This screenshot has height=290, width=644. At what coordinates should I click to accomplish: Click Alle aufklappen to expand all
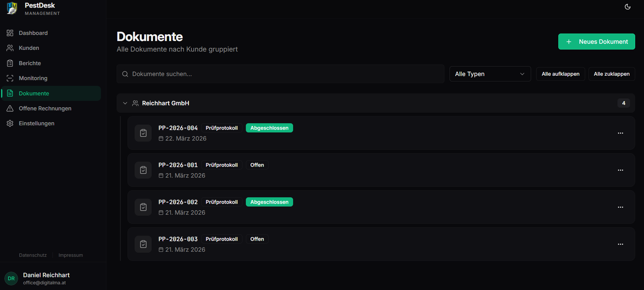tap(560, 74)
